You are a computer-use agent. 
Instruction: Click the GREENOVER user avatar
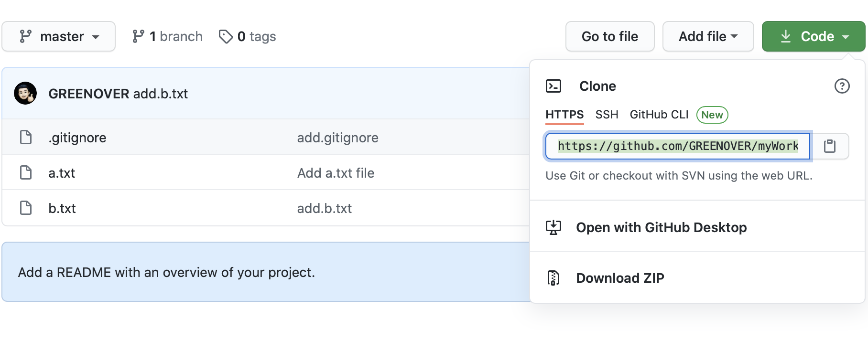click(25, 93)
